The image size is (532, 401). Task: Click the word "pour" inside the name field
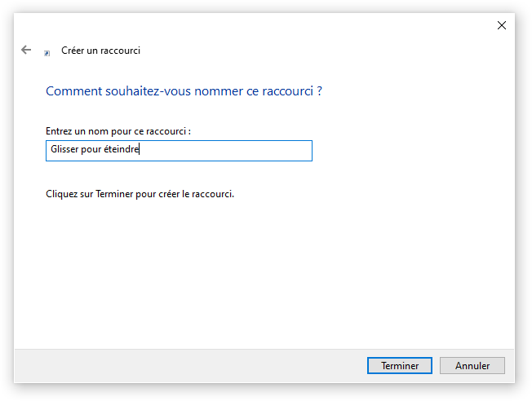click(x=91, y=150)
